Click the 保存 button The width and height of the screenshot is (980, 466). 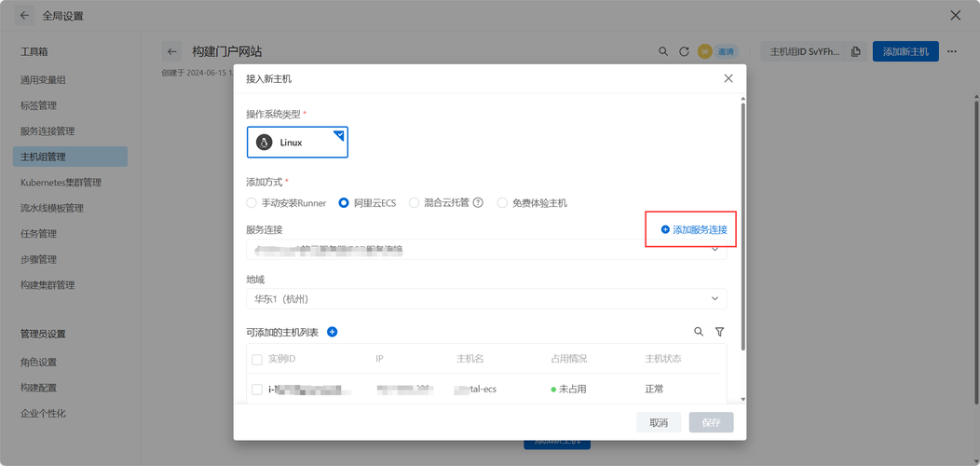712,423
